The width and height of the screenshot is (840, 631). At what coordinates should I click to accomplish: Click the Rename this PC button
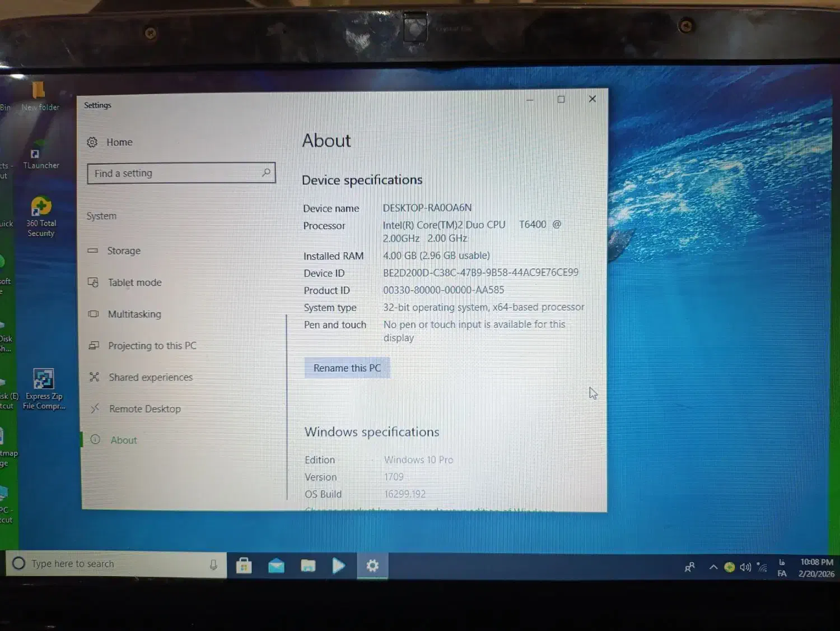click(347, 368)
